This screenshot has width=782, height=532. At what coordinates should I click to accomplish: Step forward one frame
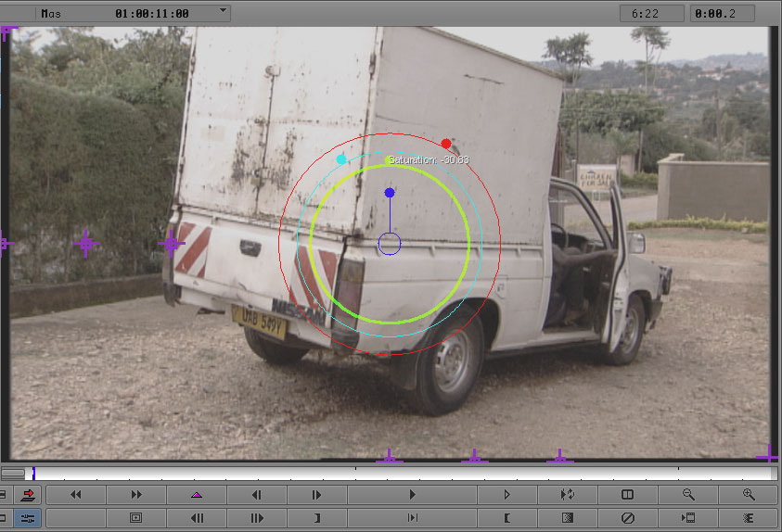[316, 495]
